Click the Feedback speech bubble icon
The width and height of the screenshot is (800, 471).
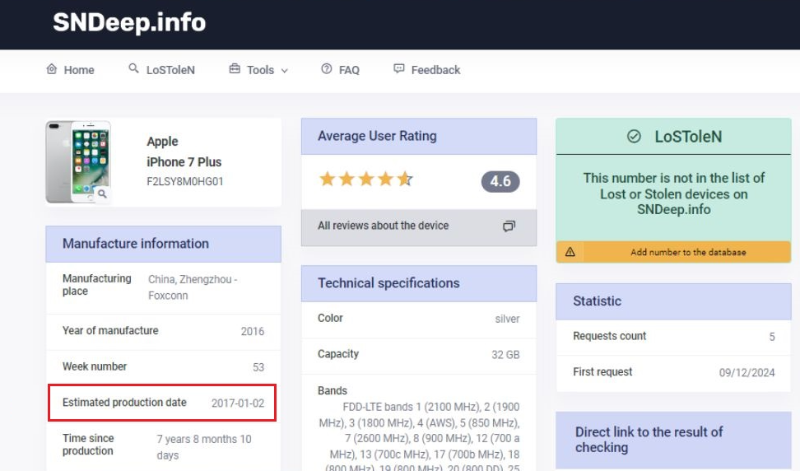[399, 68]
